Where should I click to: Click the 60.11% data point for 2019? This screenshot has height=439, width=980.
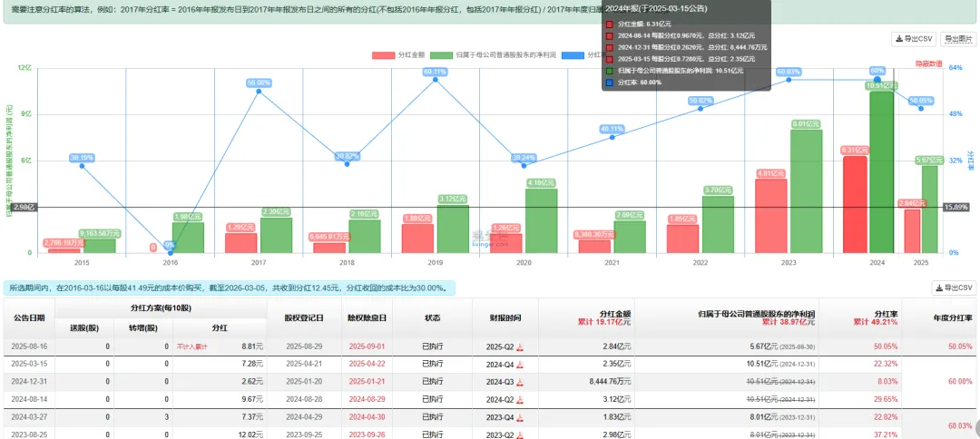(x=435, y=79)
